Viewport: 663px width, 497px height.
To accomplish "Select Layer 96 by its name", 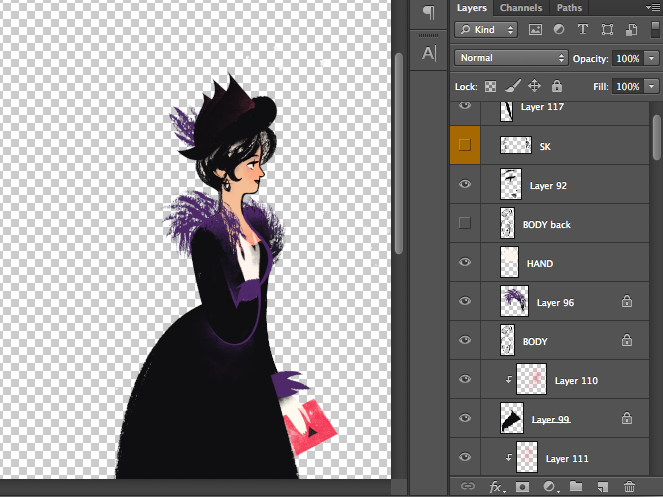I will (x=555, y=302).
